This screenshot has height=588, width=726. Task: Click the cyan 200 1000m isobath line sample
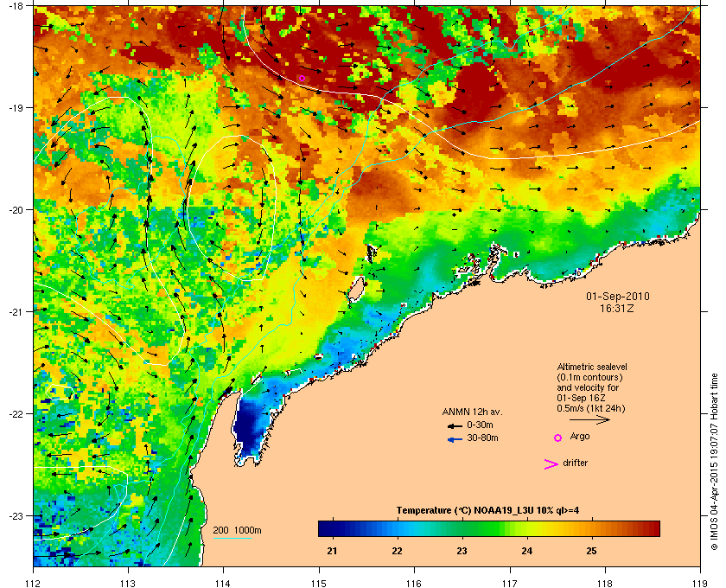coord(232,539)
